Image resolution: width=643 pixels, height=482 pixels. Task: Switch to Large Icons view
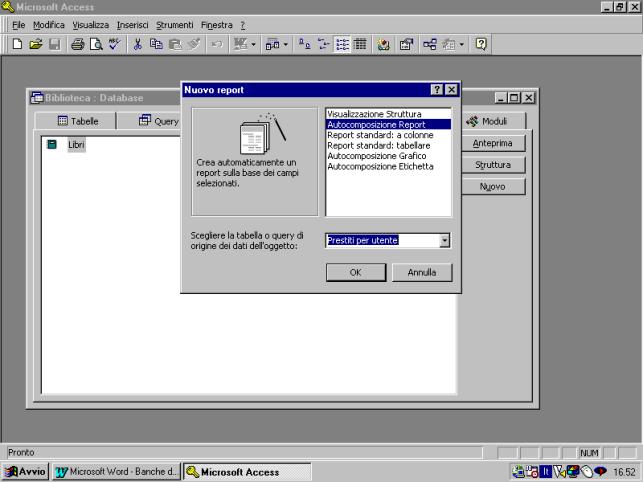[x=304, y=44]
